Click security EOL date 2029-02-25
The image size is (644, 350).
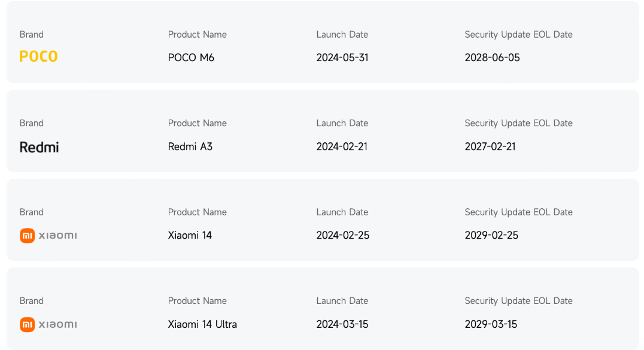pos(491,235)
